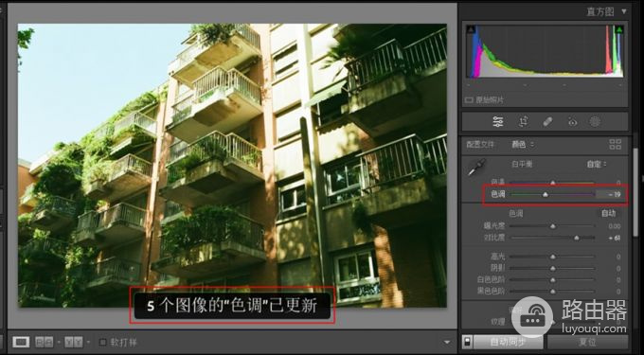Screen dimensions: 644x355
Task: Click the 高光 highlights slider handle
Action: (553, 257)
